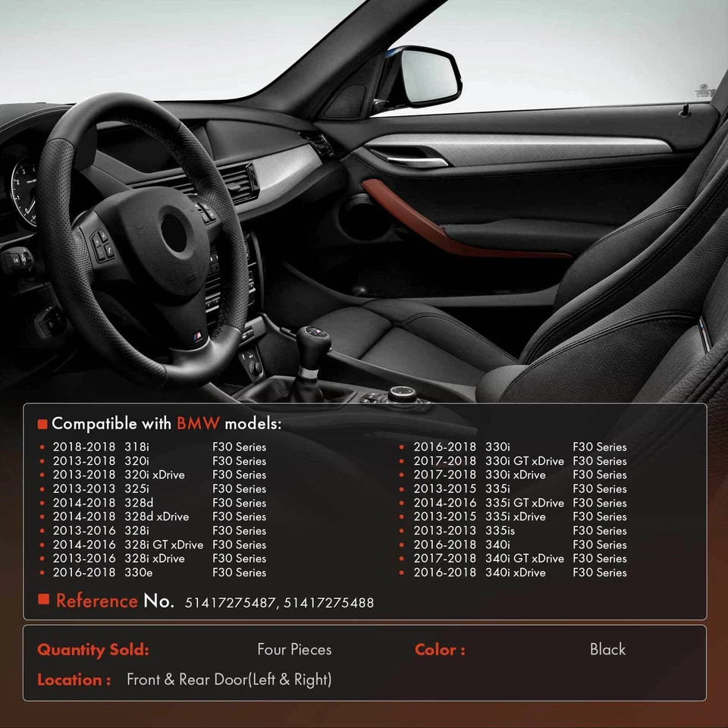The height and width of the screenshot is (728, 728).
Task: Select "Front & Rear Door(Left & Right)" text
Action: (x=229, y=679)
